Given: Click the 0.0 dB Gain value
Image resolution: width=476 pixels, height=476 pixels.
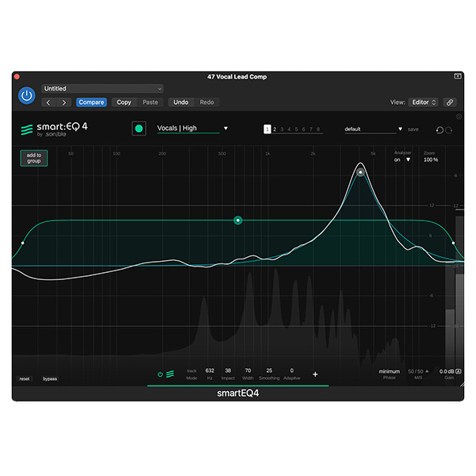Looking at the screenshot, I should tap(447, 371).
